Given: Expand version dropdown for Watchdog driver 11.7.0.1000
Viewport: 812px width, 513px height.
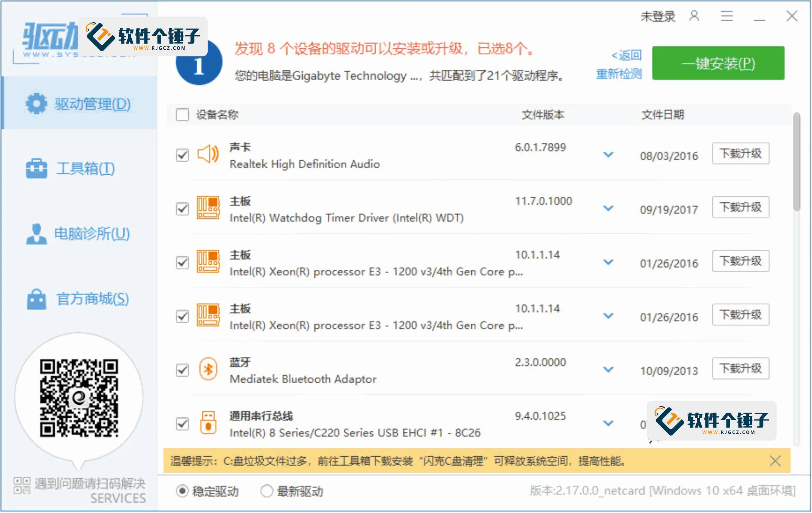Looking at the screenshot, I should 608,208.
